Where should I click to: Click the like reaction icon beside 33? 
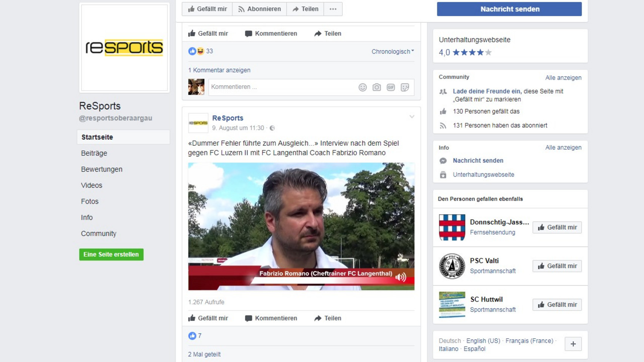(192, 51)
